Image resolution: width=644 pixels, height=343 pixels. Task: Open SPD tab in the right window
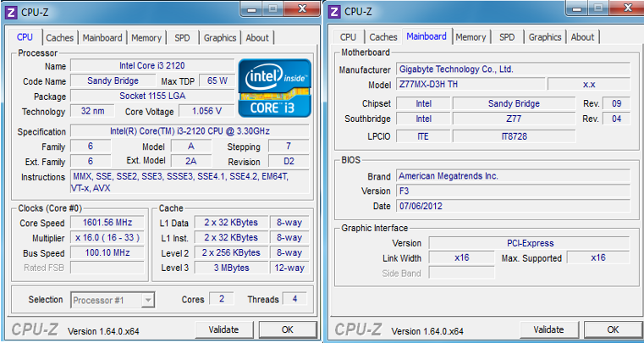[x=507, y=37]
